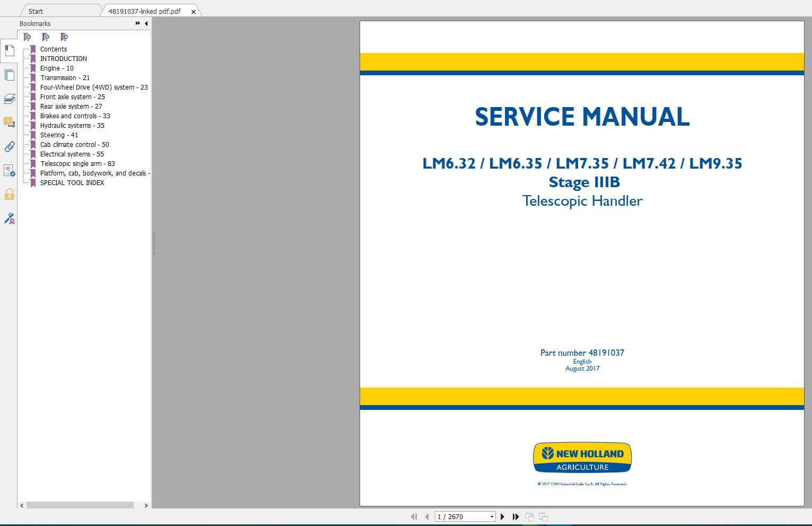The width and height of the screenshot is (812, 526).
Task: Click the bookmarks horizontal scrollbar thumb
Action: coord(80,506)
